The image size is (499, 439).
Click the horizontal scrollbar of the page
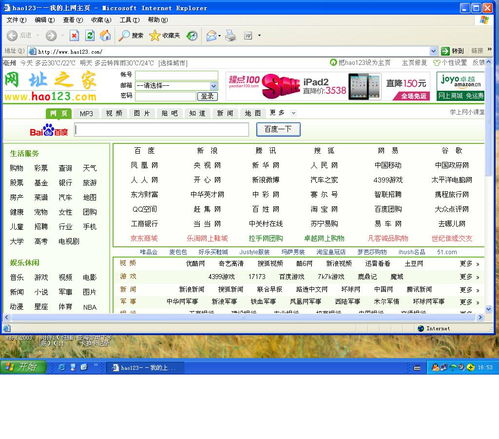[243, 317]
